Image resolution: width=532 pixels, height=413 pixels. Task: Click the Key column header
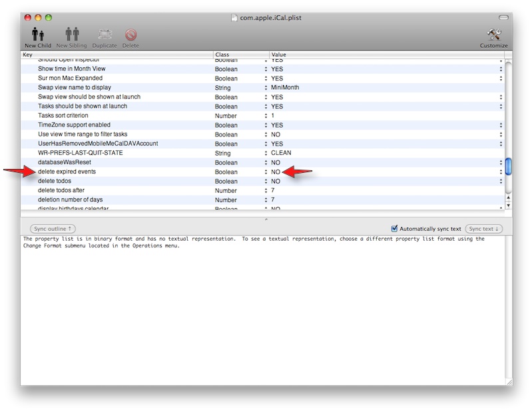(117, 55)
